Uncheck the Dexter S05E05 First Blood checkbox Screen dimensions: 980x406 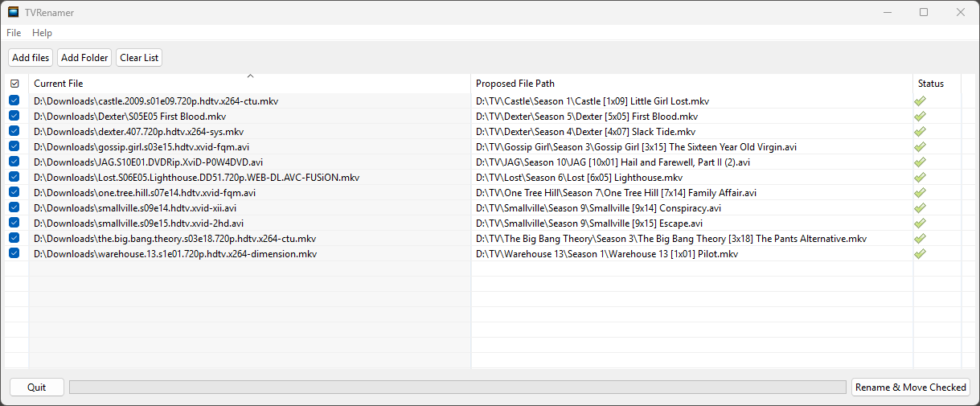pyautogui.click(x=14, y=117)
